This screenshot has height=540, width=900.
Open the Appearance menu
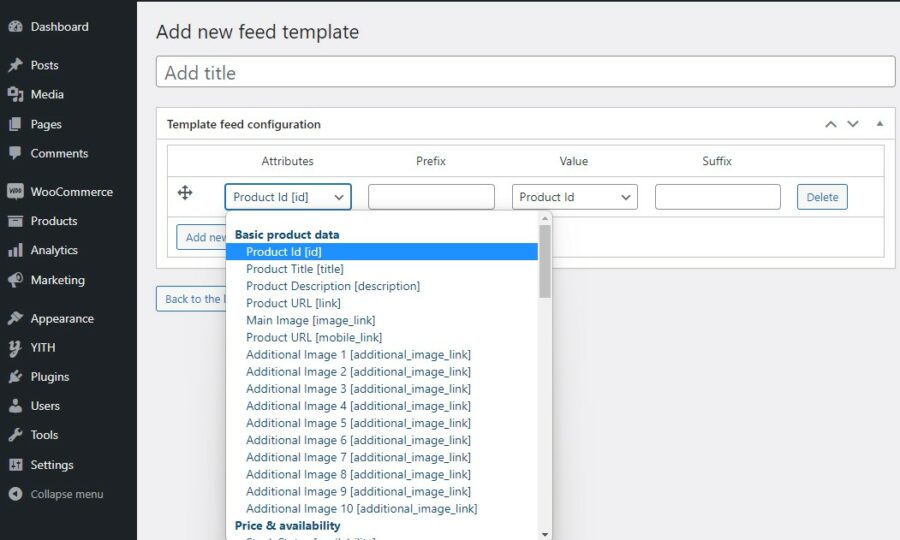click(62, 318)
